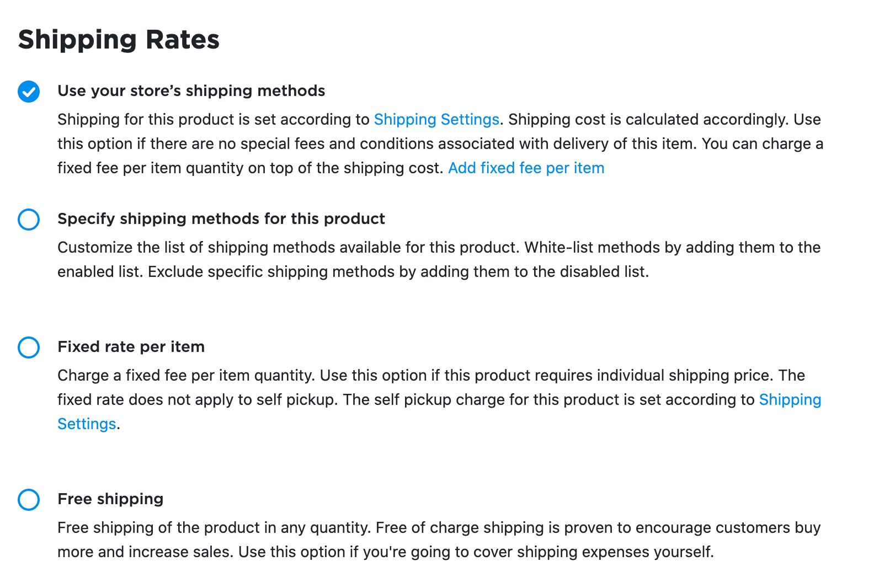Viewport: 874px width, 588px height.
Task: Click the Add fixed fee per item link
Action: pyautogui.click(x=526, y=168)
